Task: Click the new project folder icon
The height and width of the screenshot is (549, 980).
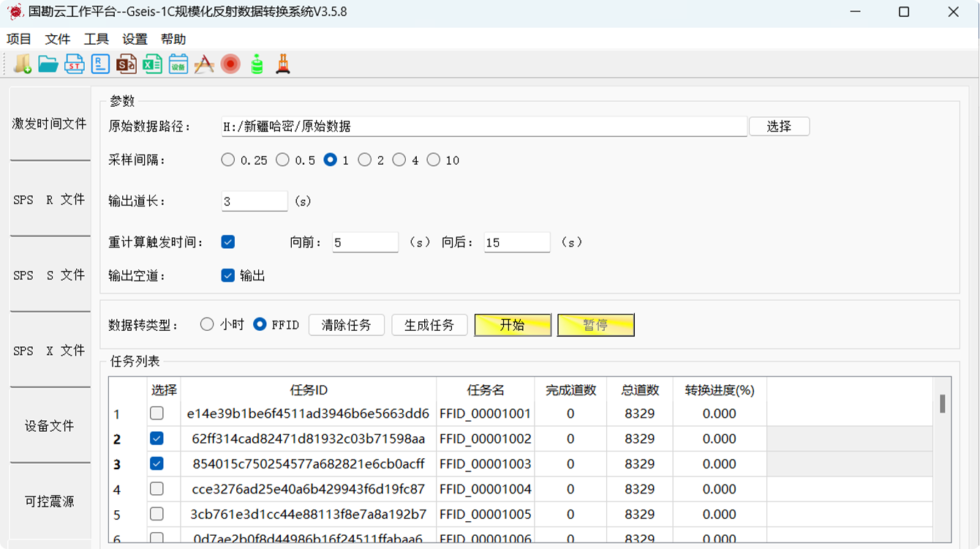Action: 22,64
